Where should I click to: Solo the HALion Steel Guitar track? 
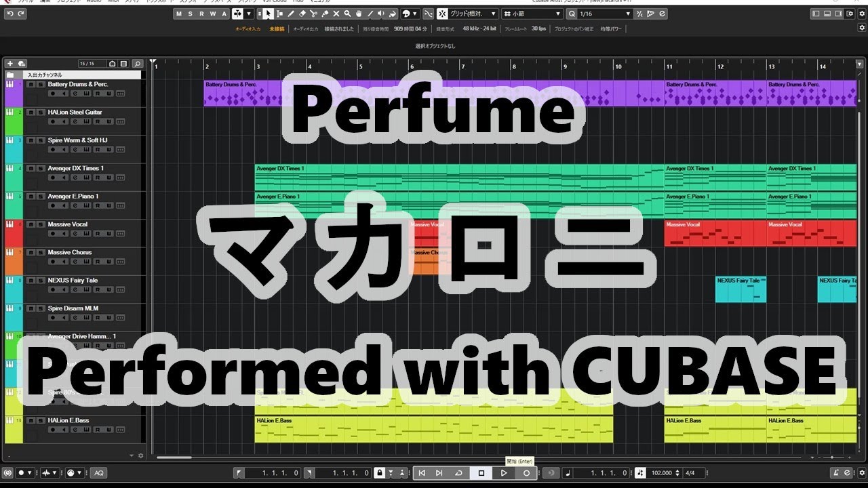[41, 113]
